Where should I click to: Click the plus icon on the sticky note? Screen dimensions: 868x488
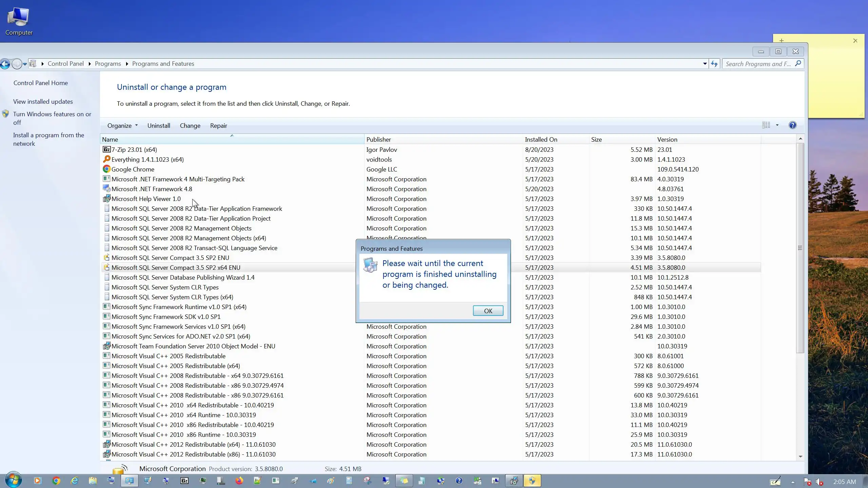pyautogui.click(x=781, y=40)
